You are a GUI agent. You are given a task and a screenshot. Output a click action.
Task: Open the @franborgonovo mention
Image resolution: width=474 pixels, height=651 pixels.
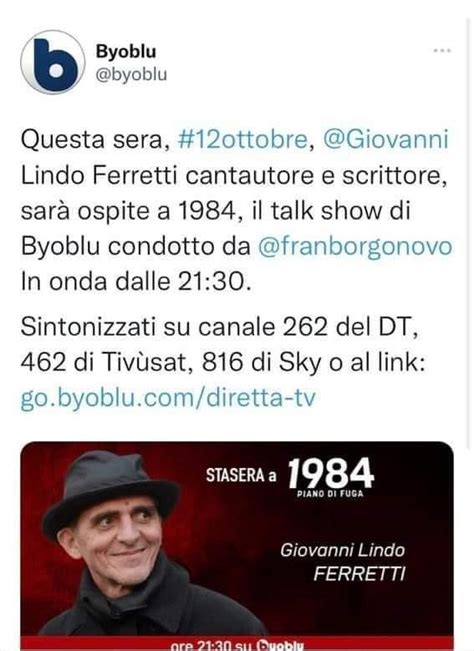355,247
